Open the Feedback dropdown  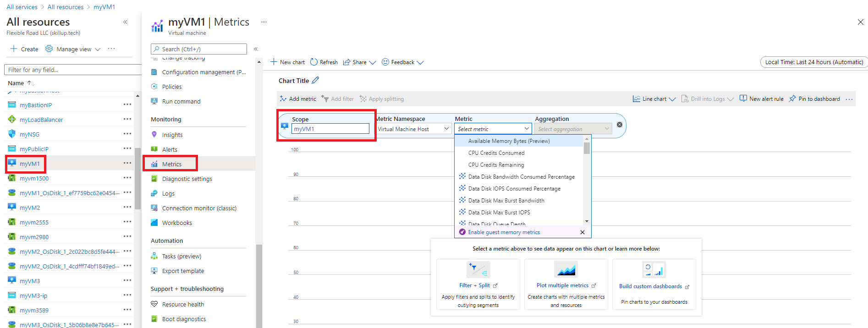[403, 62]
